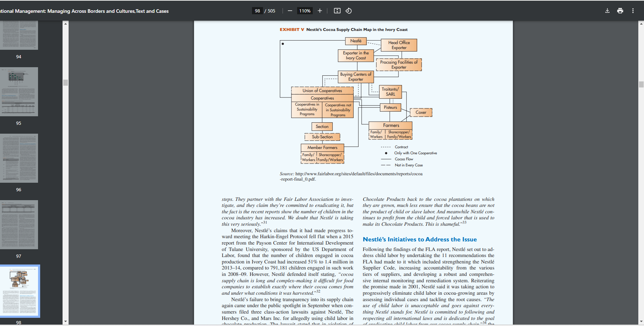Click the "Traitants/ SARL" diagram box
The height and width of the screenshot is (326, 644).
[390, 92]
